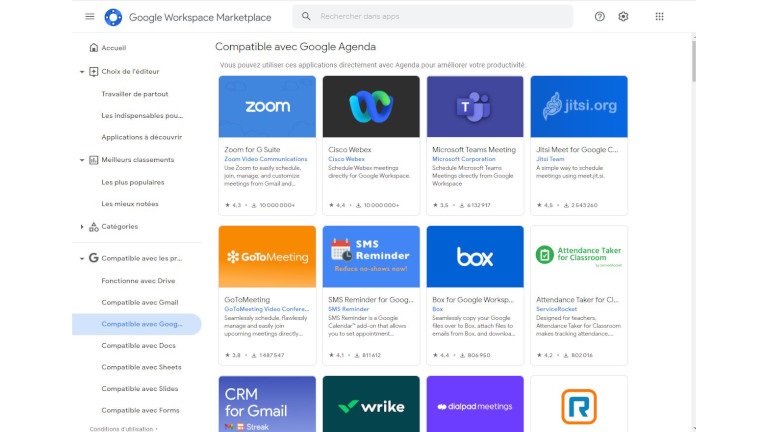Open the Conditions d'utilisation link
The image size is (768, 432).
point(121,429)
